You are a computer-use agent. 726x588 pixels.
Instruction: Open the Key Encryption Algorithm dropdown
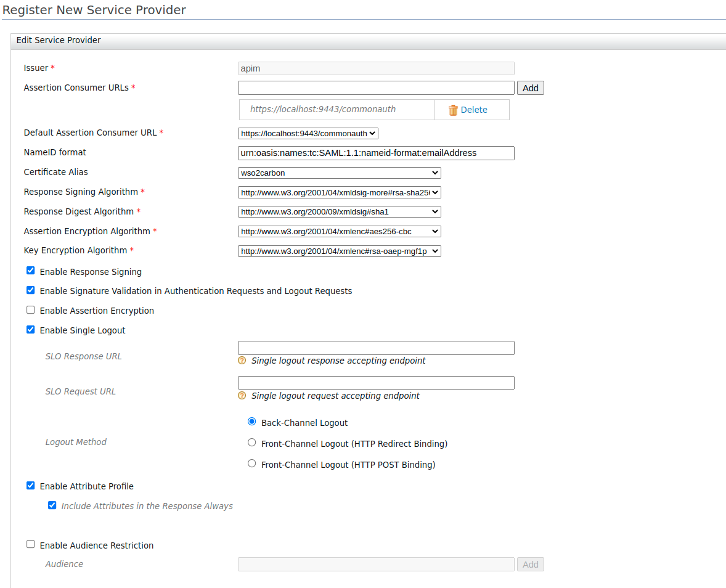339,251
